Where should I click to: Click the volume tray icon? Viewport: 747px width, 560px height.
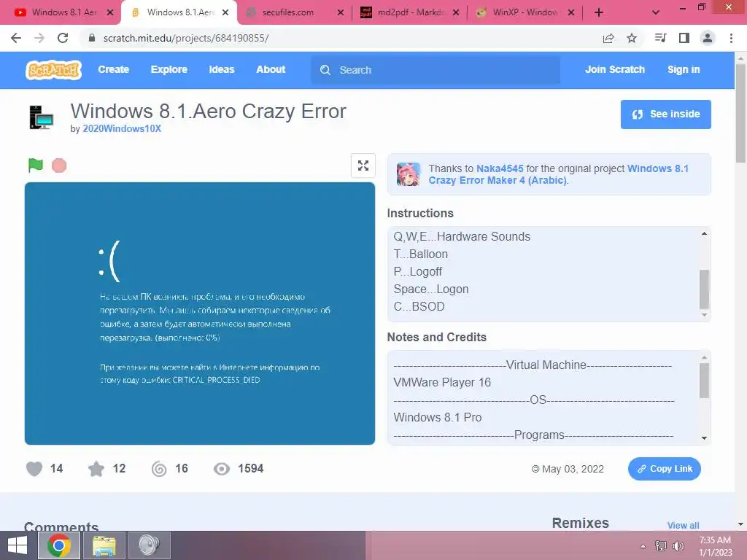(678, 545)
